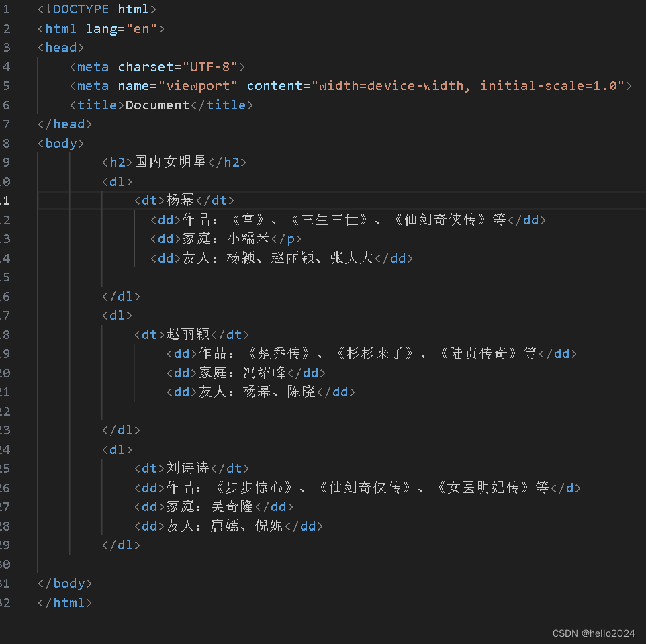This screenshot has width=646, height=644.
Task: Click the dt entry 赵丽颖
Action: [x=188, y=334]
